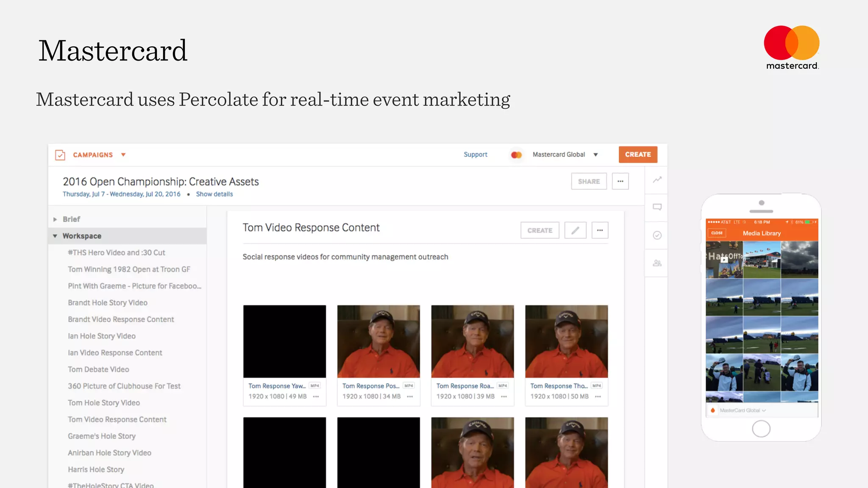Select #THS Hero Video and :30 Cut

tap(117, 252)
